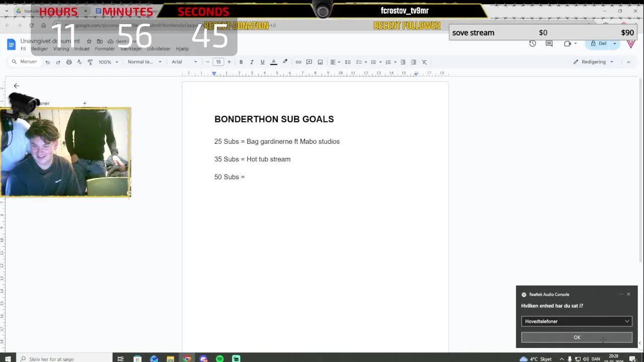The width and height of the screenshot is (644, 362).
Task: Open the Arial font dropdown
Action: tap(184, 62)
